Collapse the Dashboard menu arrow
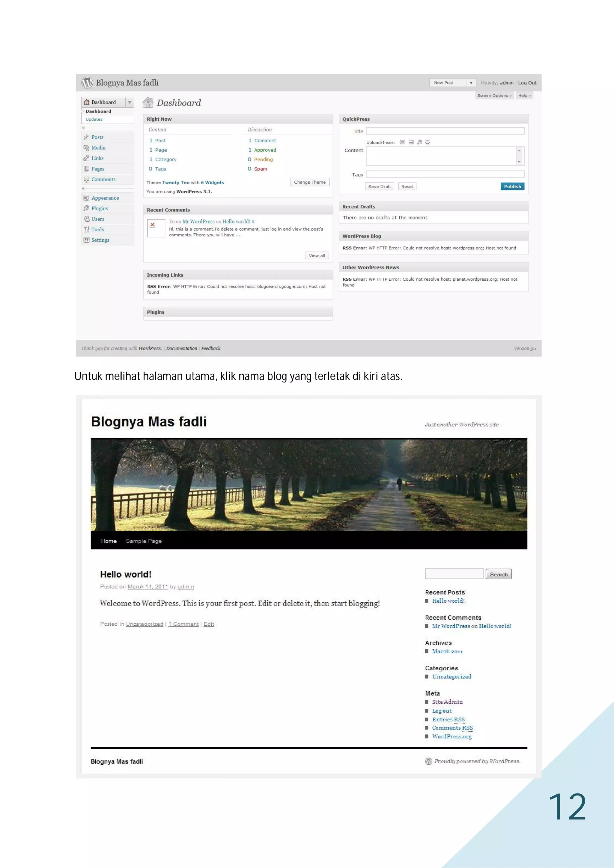Screen dimensions: 614x868 (x=130, y=102)
